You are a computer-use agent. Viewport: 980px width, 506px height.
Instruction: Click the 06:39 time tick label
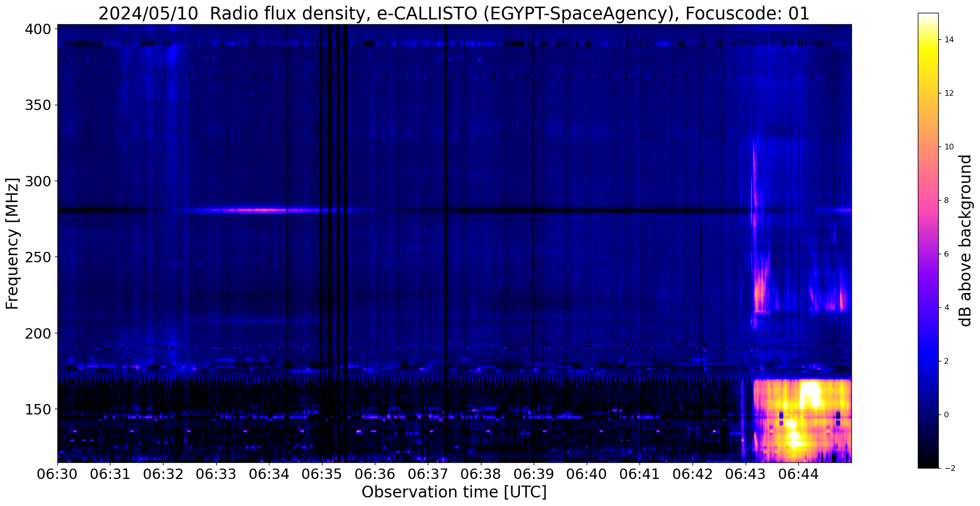(x=534, y=473)
